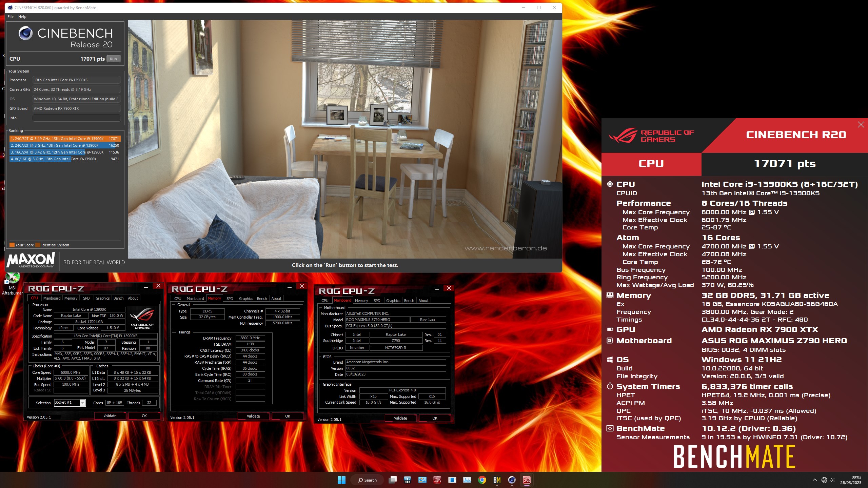Open About tab in first CPU-Z window
868x488 pixels.
[133, 298]
